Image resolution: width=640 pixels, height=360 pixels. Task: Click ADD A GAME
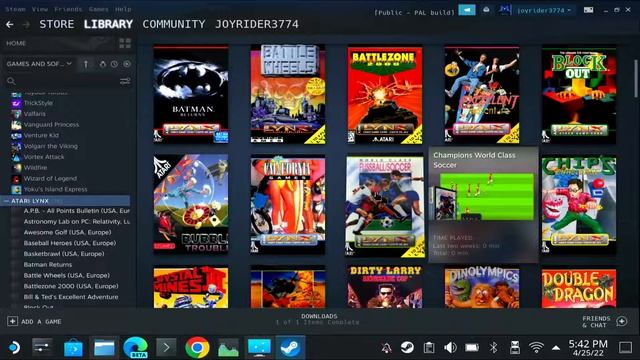click(x=34, y=322)
